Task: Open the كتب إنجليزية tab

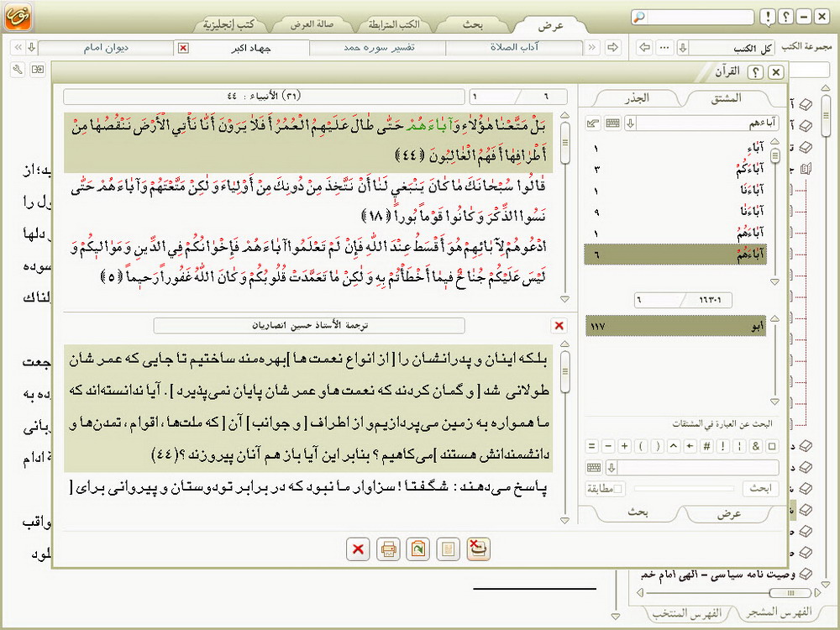Action: coord(228,24)
